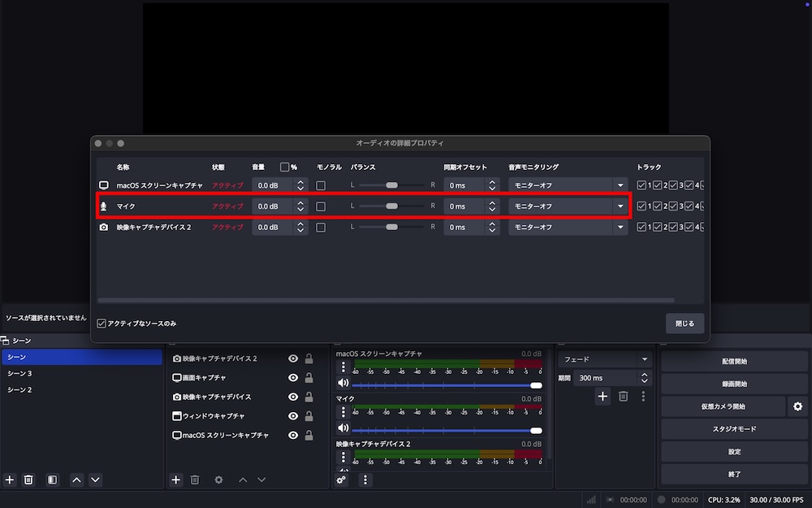The image size is (812, 508).
Task: Open the three-dot menu for マイク in the mixer
Action: 343,411
